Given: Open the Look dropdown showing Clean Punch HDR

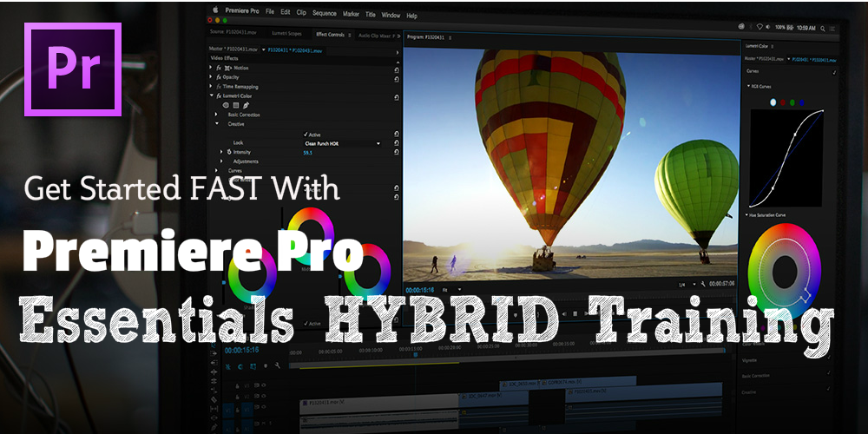Looking at the screenshot, I should point(342,143).
